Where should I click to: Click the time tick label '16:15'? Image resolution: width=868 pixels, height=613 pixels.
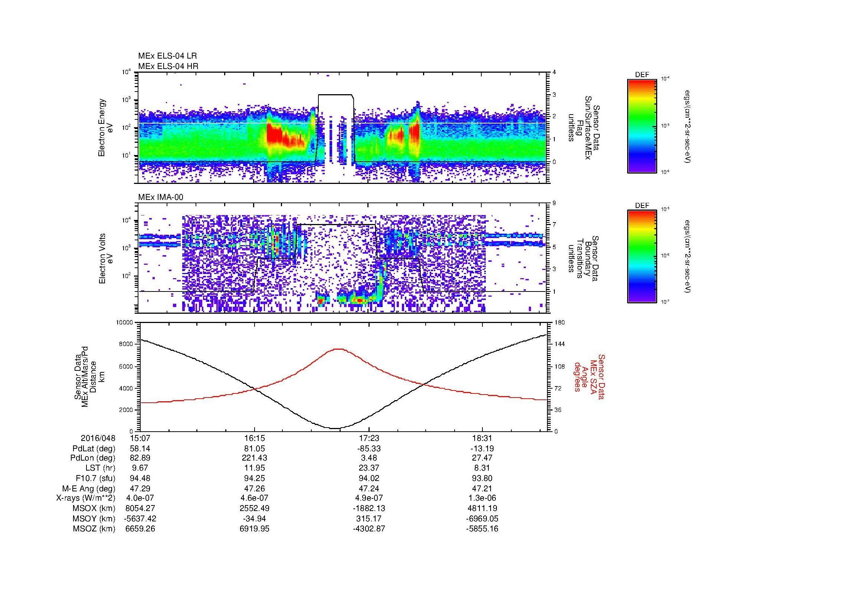(x=255, y=438)
